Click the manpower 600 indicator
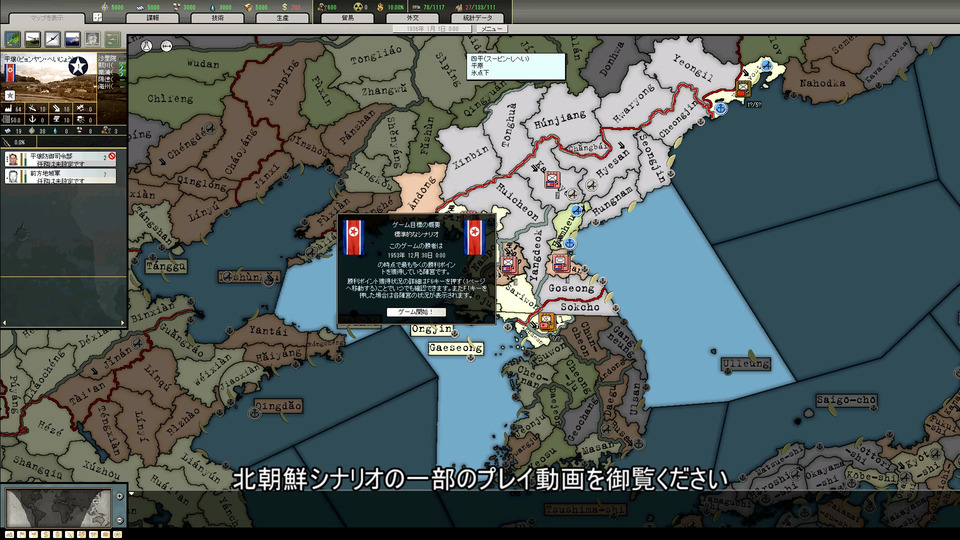960x540 pixels. pos(327,7)
